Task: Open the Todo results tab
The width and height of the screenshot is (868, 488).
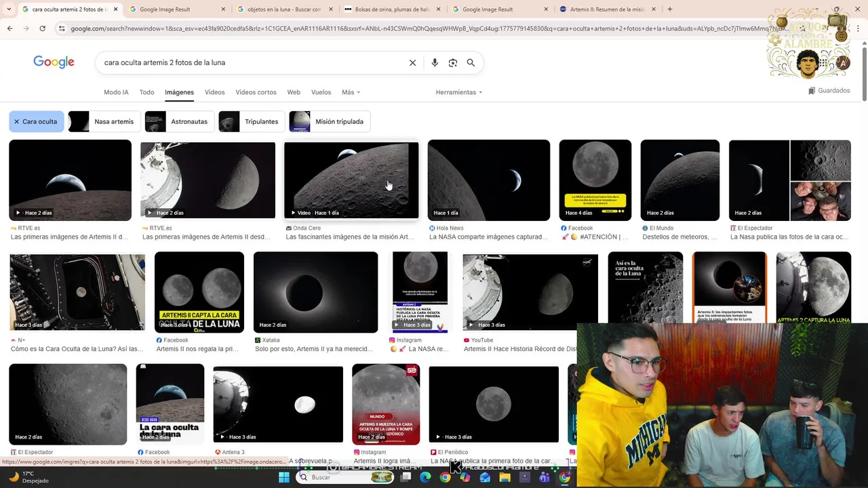Action: [x=146, y=92]
